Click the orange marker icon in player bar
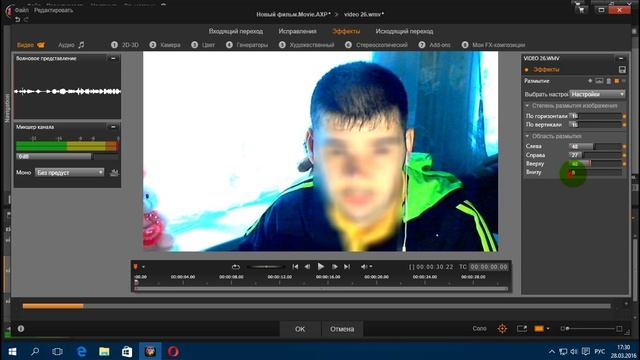640x360 pixels. [136, 267]
